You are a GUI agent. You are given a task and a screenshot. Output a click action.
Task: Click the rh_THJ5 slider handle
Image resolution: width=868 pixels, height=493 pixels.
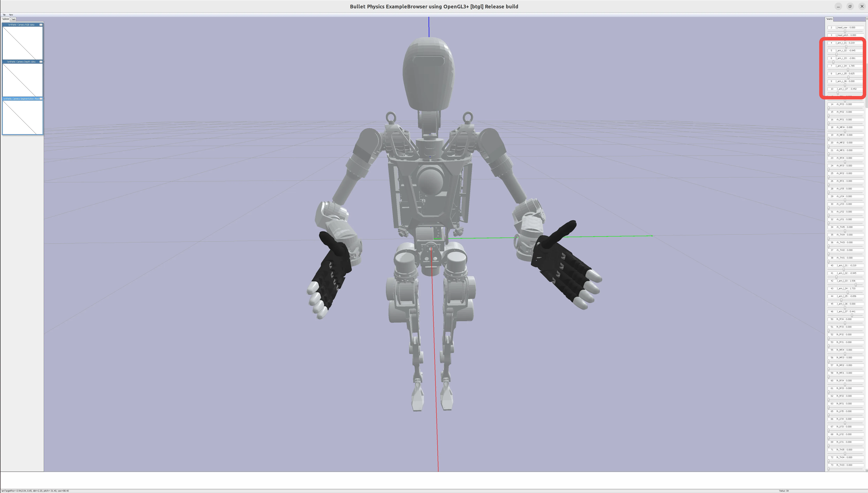tap(845, 231)
